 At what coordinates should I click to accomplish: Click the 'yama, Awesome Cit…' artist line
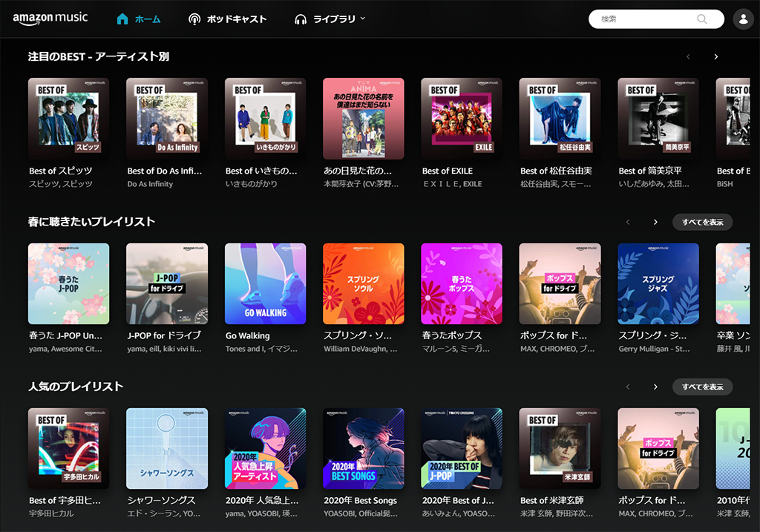(65, 349)
